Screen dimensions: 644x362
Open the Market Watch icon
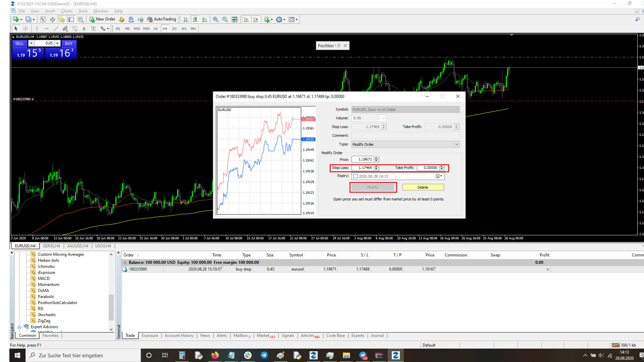tap(43, 19)
